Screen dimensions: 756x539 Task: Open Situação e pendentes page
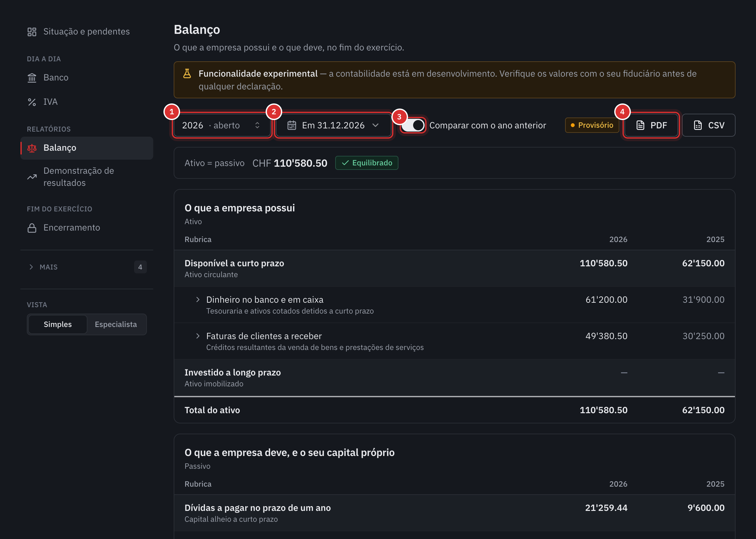pos(87,32)
